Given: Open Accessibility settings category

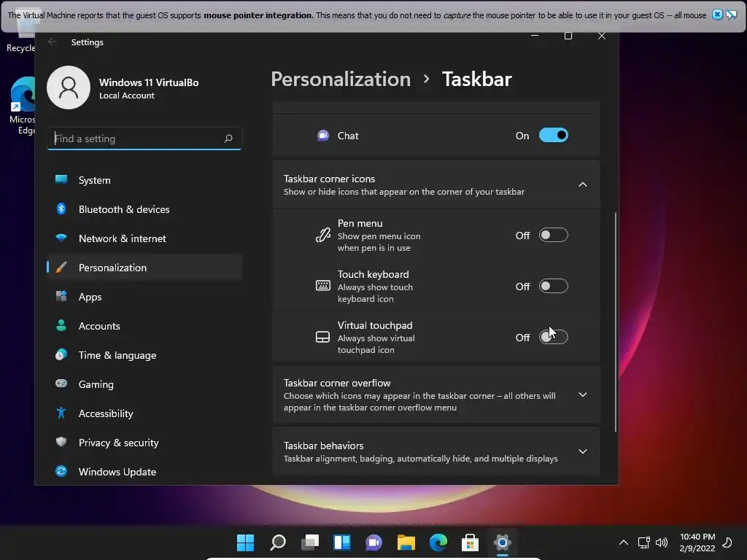Looking at the screenshot, I should click(144, 413).
